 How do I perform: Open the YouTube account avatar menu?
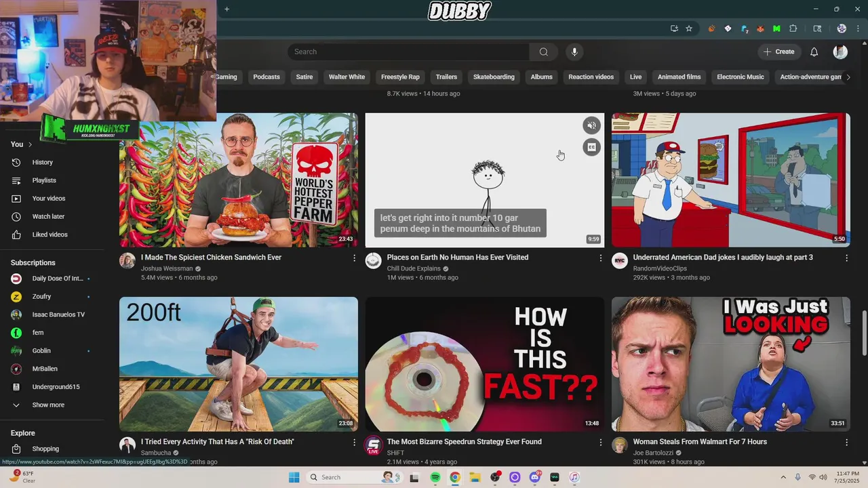840,52
